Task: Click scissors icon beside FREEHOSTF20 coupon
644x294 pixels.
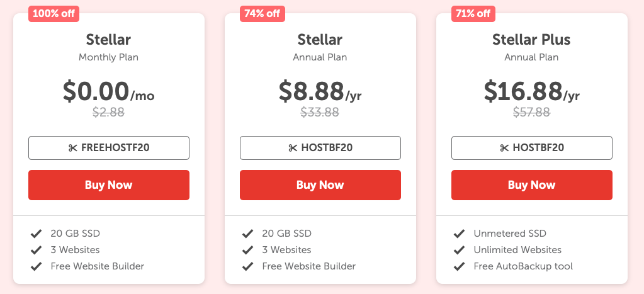Action: (72, 148)
